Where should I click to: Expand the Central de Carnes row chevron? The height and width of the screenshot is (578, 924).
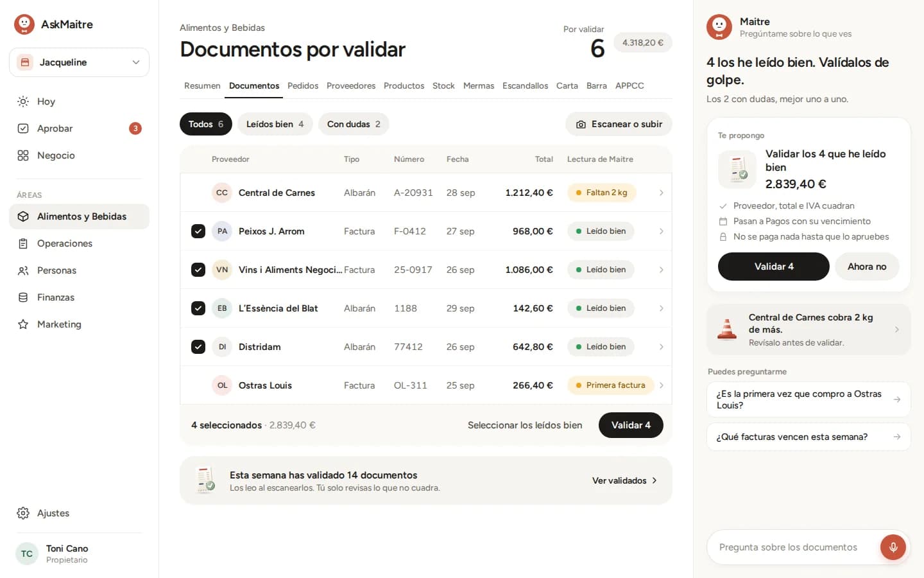[x=661, y=193]
